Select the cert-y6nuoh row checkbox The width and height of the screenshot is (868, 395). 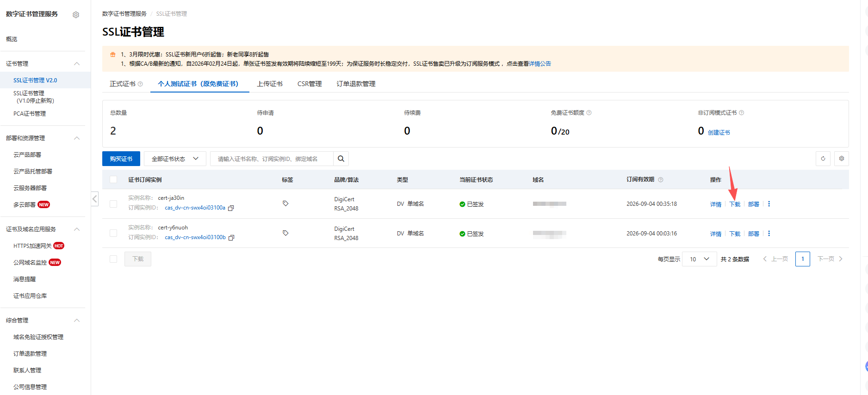click(x=113, y=233)
